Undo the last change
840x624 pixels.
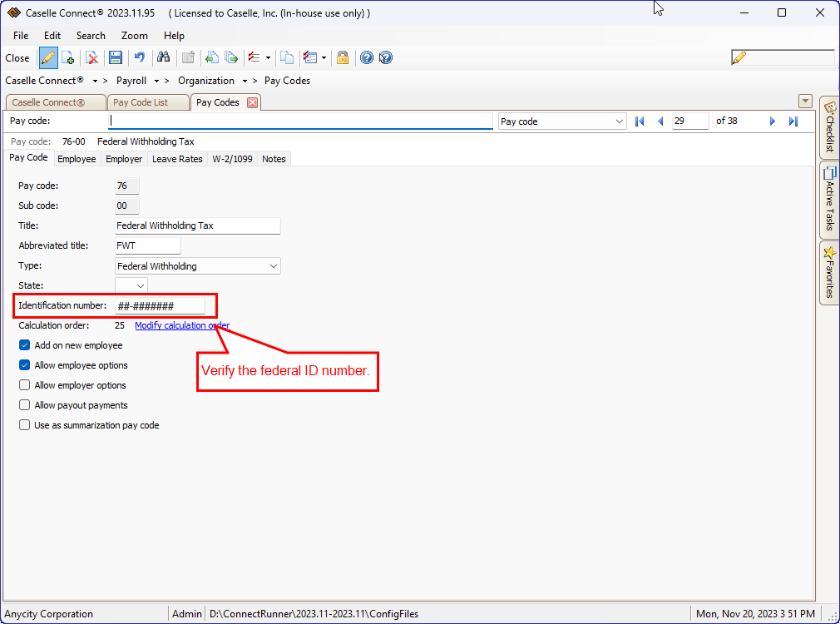click(x=139, y=57)
